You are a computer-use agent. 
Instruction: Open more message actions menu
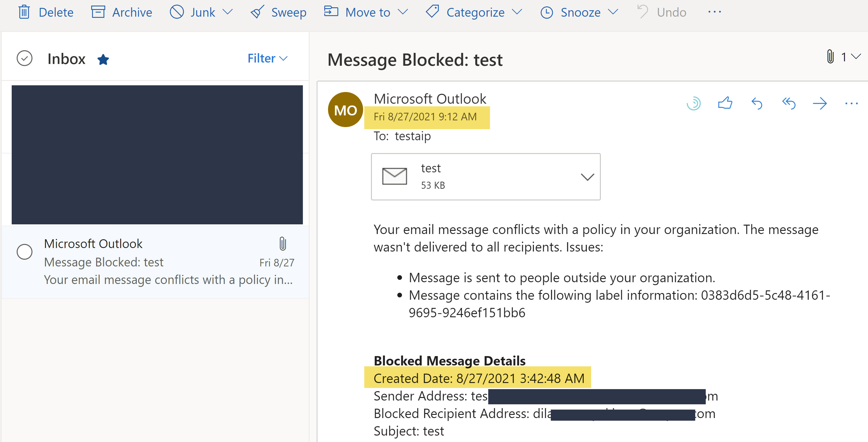pyautogui.click(x=852, y=104)
